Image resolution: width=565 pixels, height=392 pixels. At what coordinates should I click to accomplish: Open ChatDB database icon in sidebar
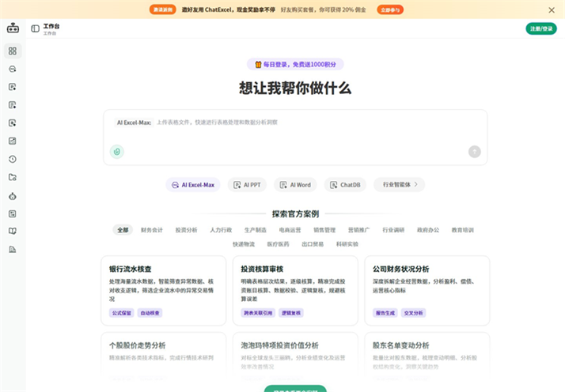(x=13, y=122)
